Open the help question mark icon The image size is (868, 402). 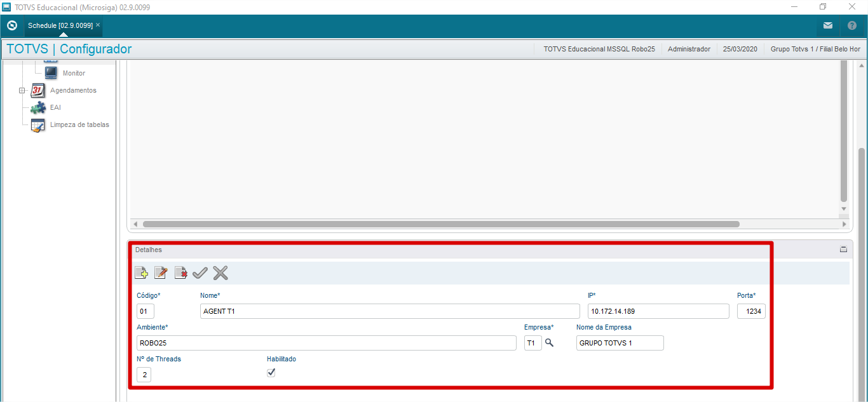click(x=852, y=26)
